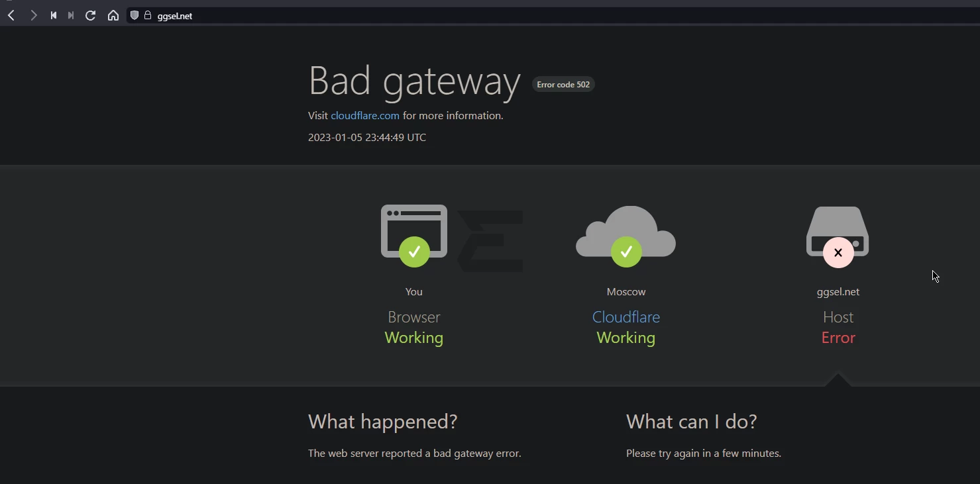980x484 pixels.
Task: Click the Error code 502 badge
Action: coord(563,85)
